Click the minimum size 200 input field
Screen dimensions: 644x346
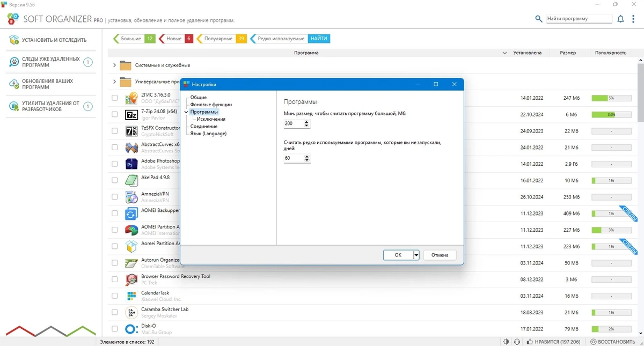(294, 124)
